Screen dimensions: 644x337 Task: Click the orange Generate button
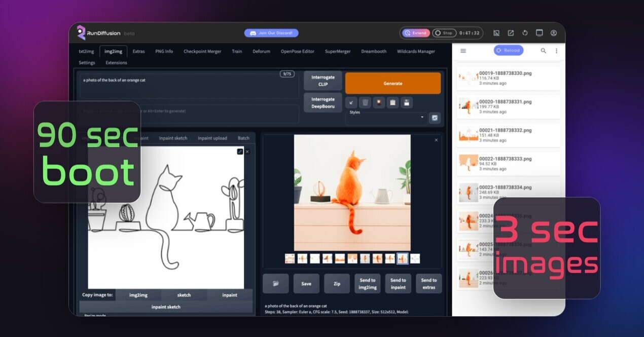(x=392, y=83)
